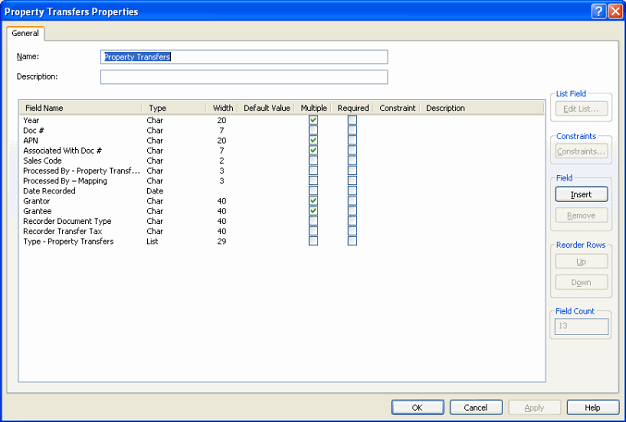Click the Field Name column header
626x422 pixels.
(81, 108)
